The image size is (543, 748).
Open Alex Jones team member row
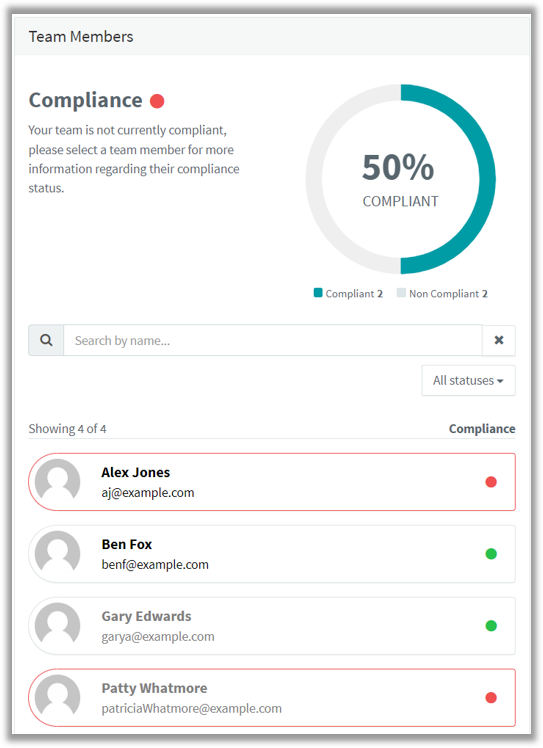[272, 482]
